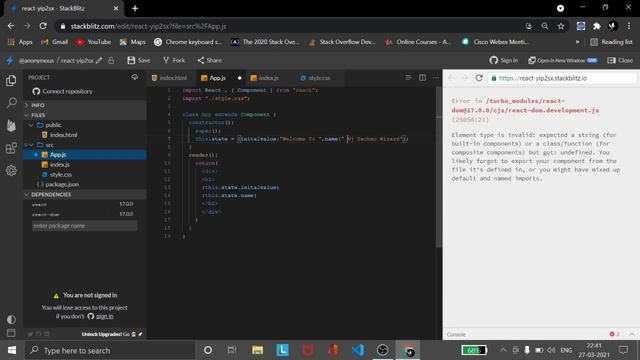Click the sign in link in the warning

coord(105,316)
